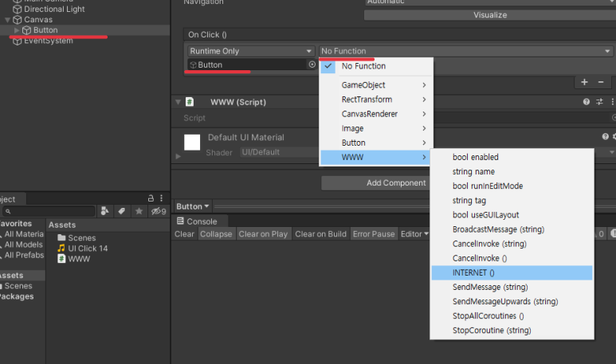Viewport: 616px width, 364px height.
Task: Choose SendMessageUpwards (string) function
Action: coord(512,302)
